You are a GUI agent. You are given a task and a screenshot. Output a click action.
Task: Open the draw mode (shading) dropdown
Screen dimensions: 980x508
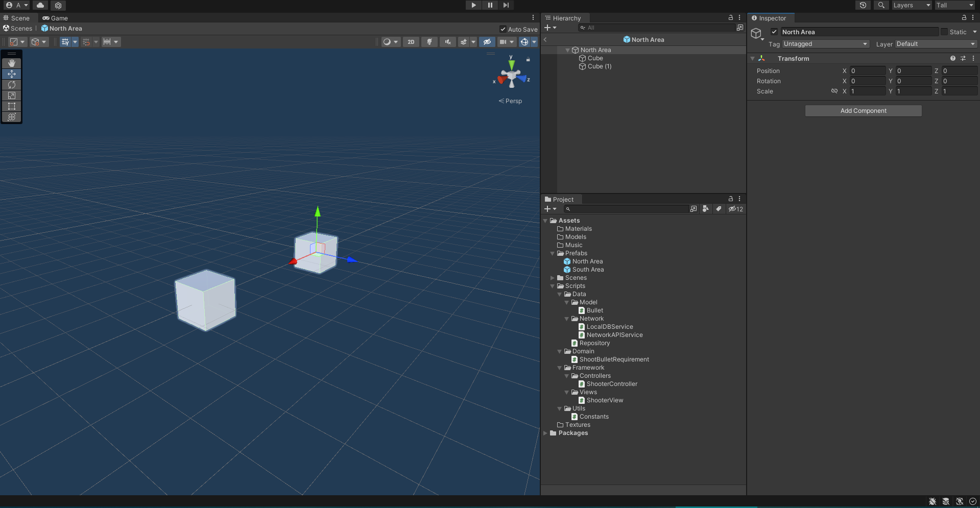[x=391, y=42]
